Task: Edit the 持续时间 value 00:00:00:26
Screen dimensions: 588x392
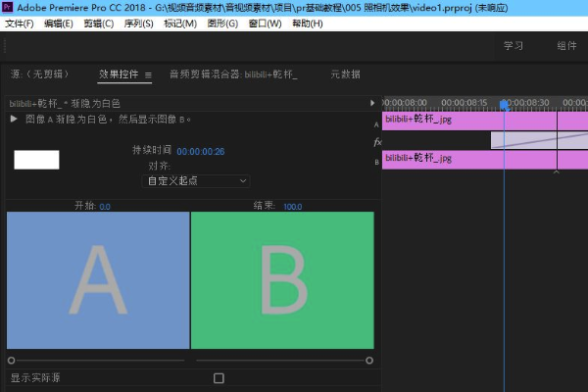Action: point(201,152)
